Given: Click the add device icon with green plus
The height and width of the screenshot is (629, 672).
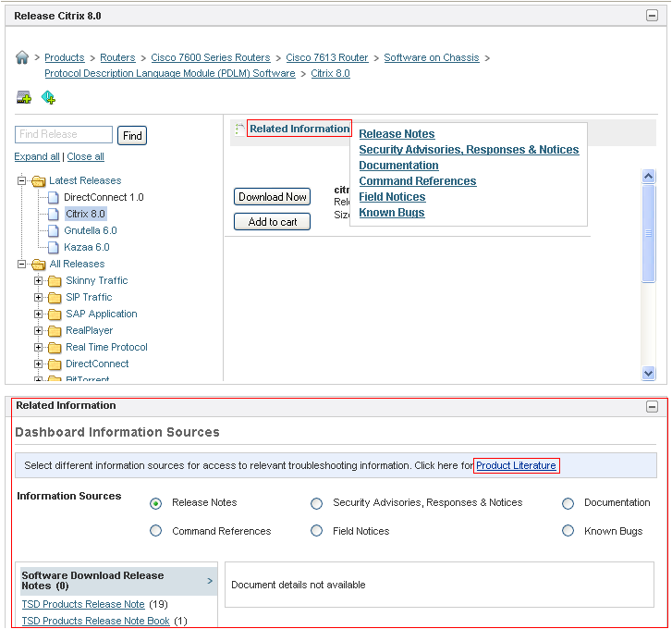Looking at the screenshot, I should click(x=24, y=97).
